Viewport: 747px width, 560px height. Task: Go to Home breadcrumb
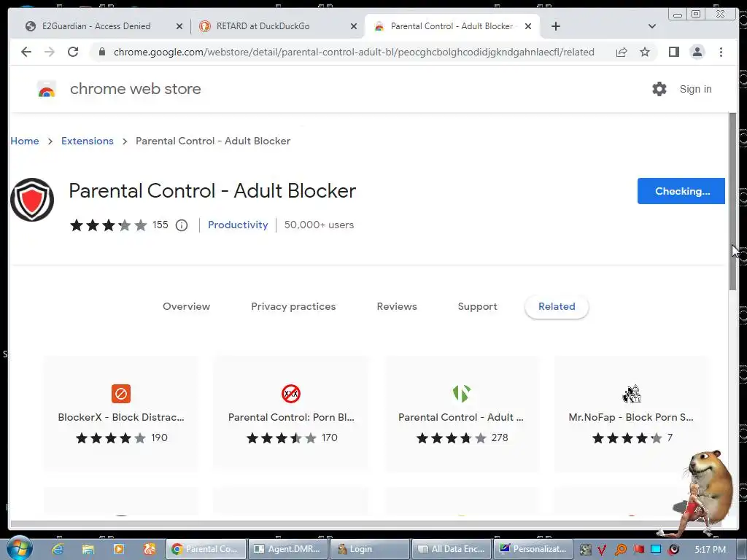(25, 141)
